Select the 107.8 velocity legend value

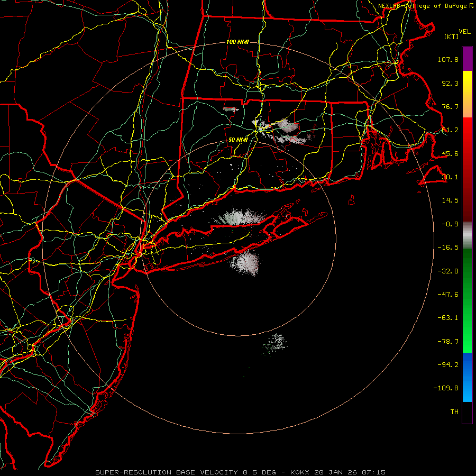pos(448,59)
